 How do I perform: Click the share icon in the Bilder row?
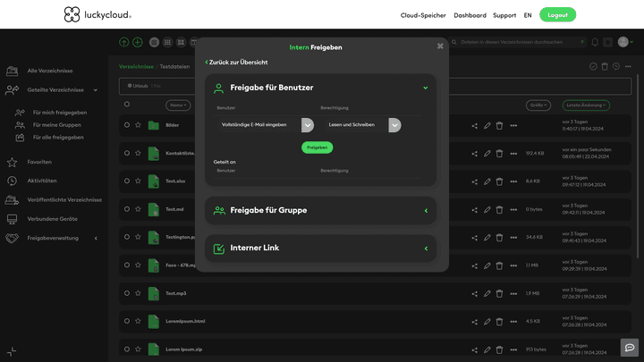pyautogui.click(x=475, y=126)
